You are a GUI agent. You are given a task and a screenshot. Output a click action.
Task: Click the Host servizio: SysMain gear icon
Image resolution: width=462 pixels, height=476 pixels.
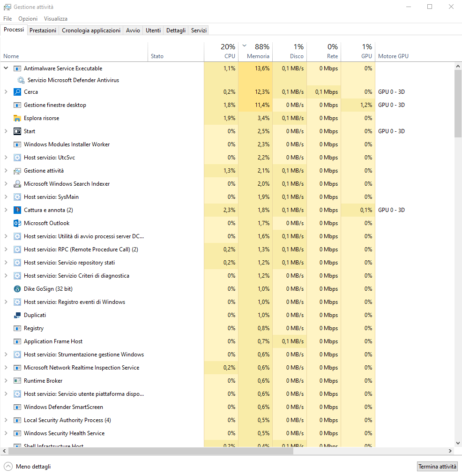[x=17, y=196]
